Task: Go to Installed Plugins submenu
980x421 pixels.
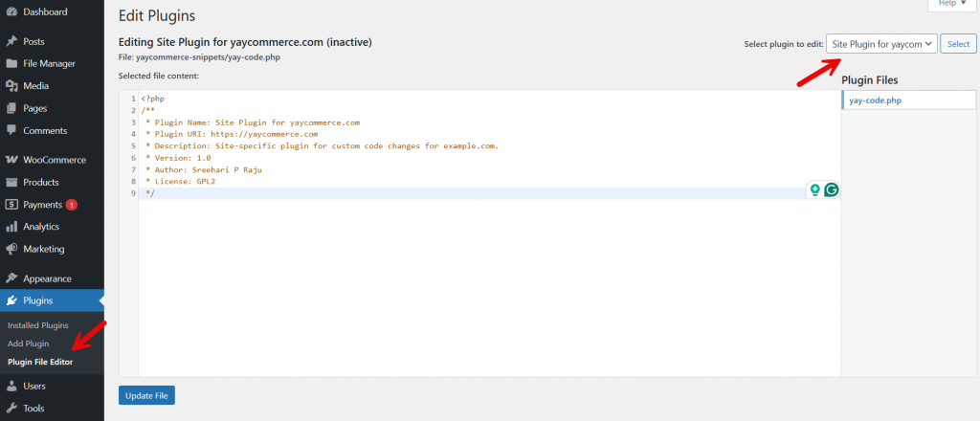Action: [38, 325]
